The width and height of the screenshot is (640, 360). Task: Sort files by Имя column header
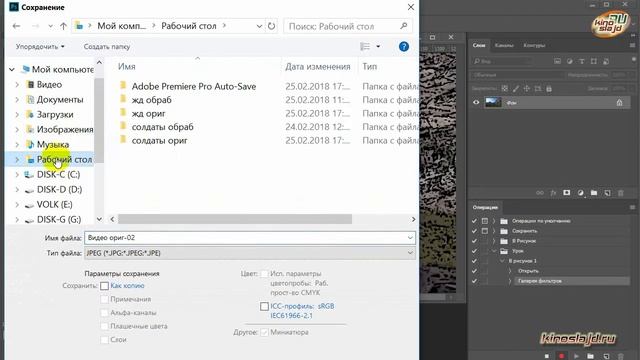click(x=127, y=67)
